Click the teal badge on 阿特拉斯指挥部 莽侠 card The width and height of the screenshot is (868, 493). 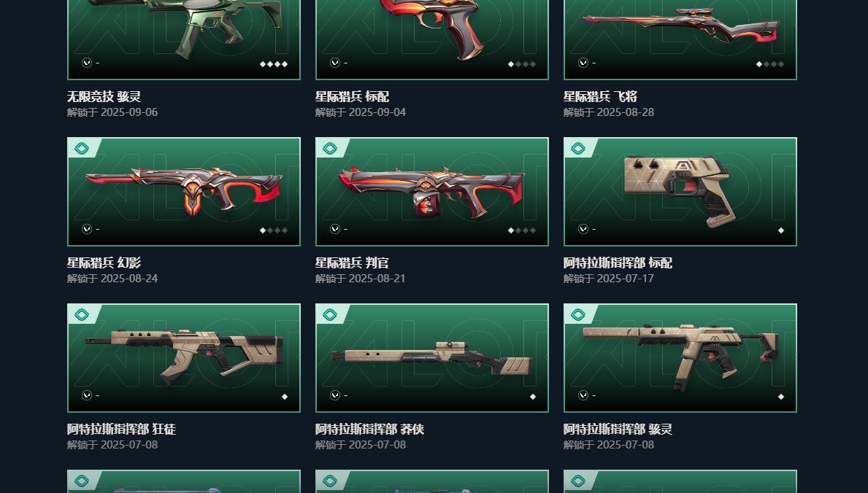pyautogui.click(x=330, y=314)
